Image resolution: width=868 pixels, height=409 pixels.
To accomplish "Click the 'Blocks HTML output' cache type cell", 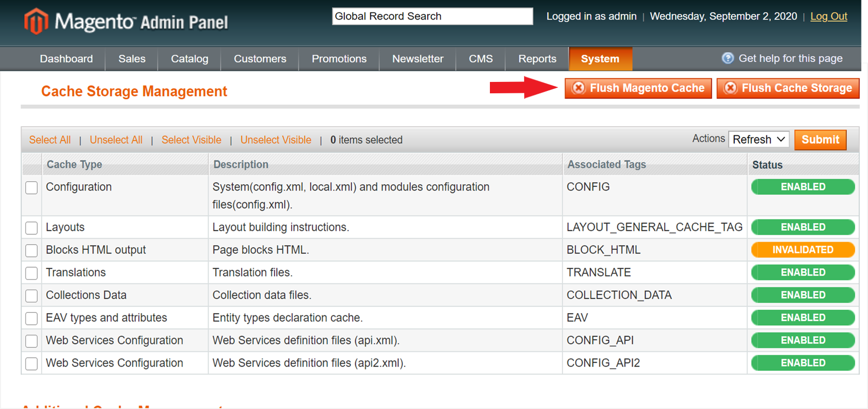I will [125, 250].
